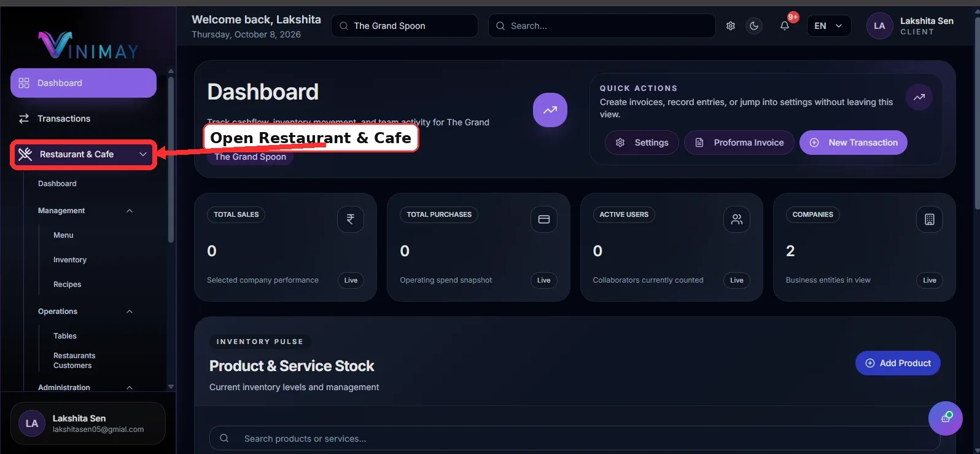Click The Grand Spoon tag under Dashboard

[251, 157]
